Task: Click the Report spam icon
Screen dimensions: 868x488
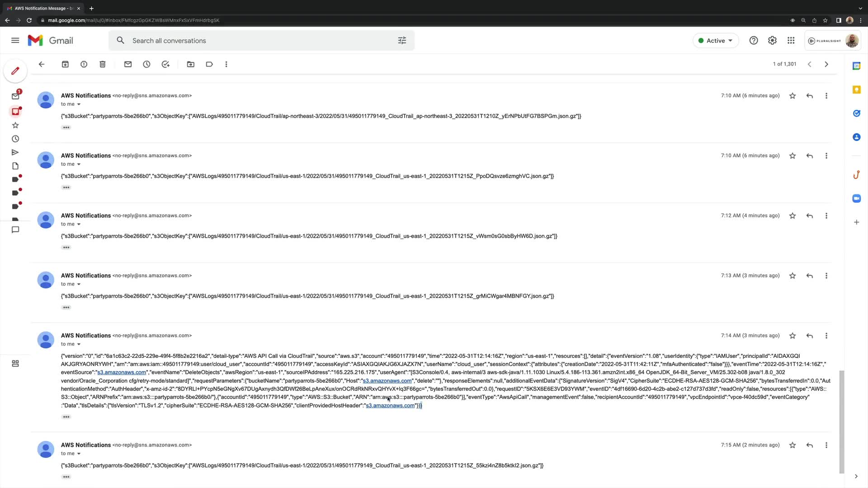Action: point(84,64)
